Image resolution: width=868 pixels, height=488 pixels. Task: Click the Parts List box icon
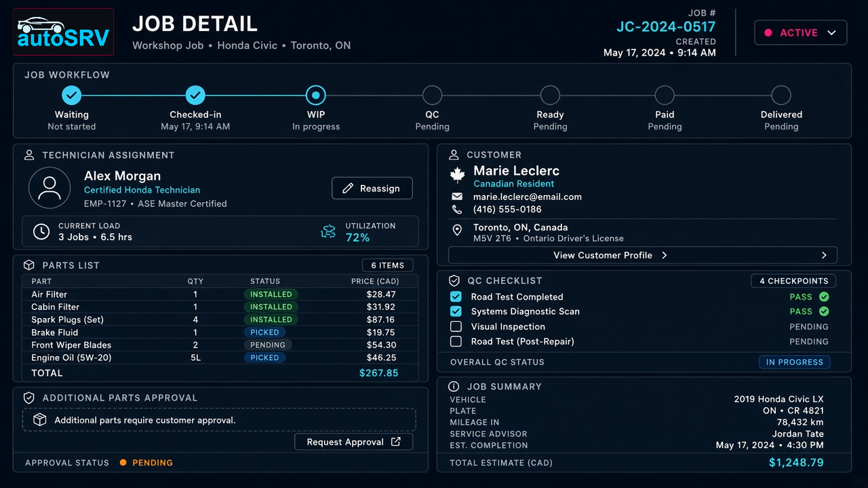tap(29, 265)
